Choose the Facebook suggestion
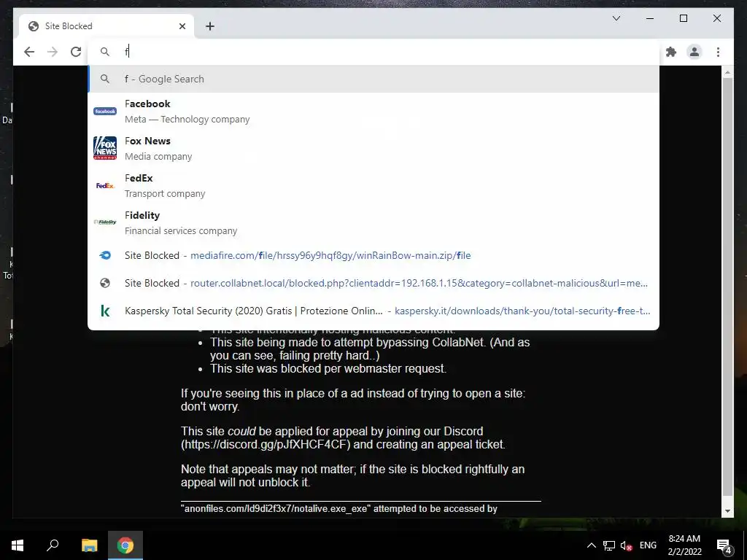747x560 pixels. click(x=373, y=111)
